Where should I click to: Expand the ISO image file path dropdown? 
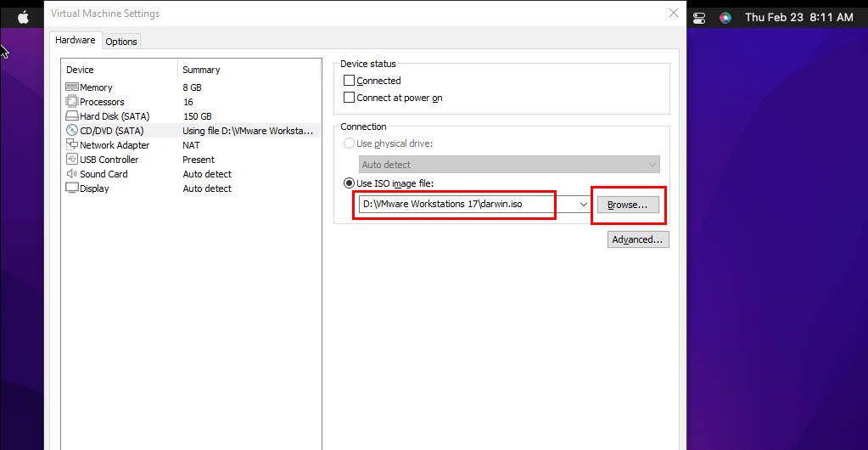[x=584, y=205]
